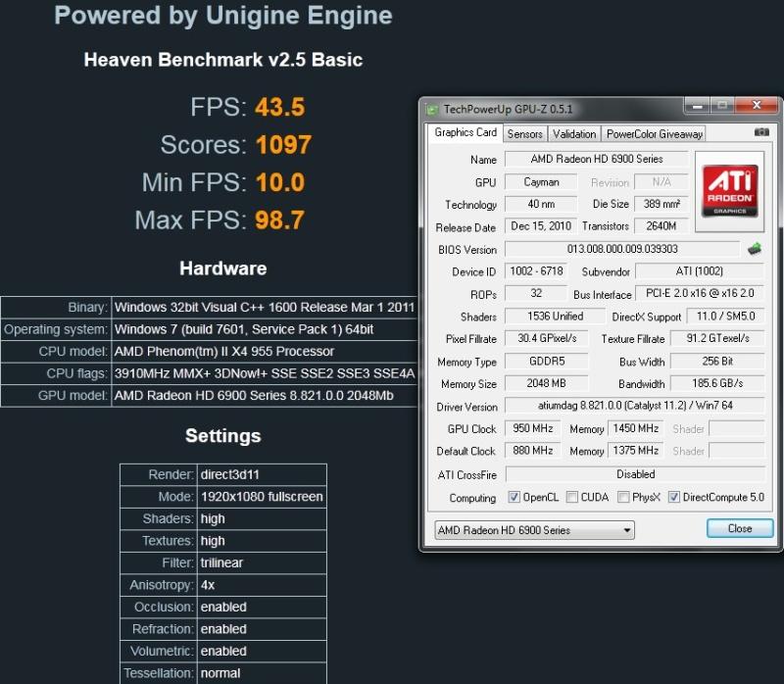Click the Operating system Windows 7 row value
784x684 pixels.
(x=265, y=329)
